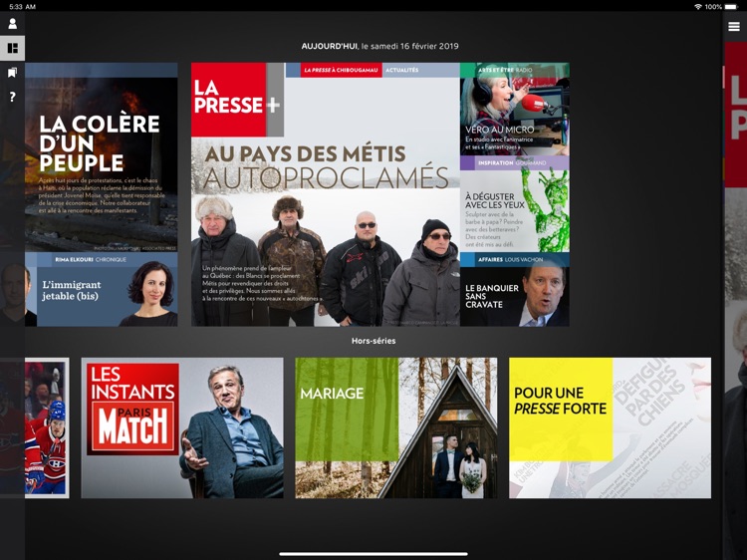Select the editions grid layout icon
This screenshot has width=747, height=560.
pyautogui.click(x=12, y=48)
